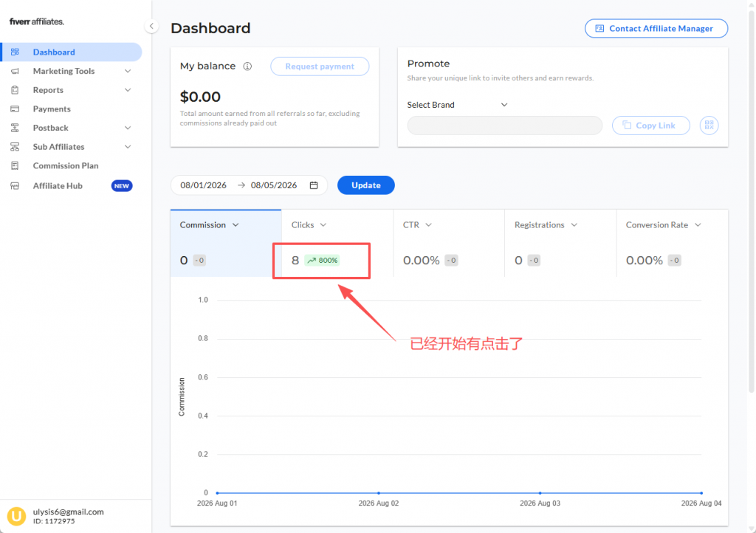
Task: Click the page vertical scrollbar
Action: click(x=751, y=202)
